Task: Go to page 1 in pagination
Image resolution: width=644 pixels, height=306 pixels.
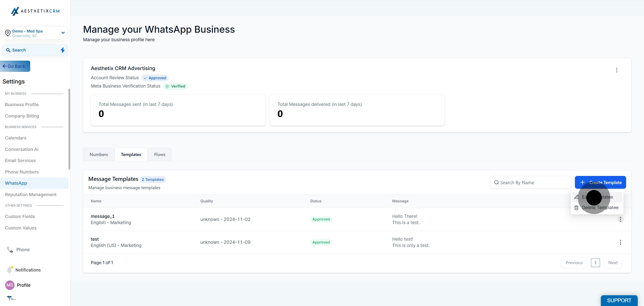Action: (595, 263)
